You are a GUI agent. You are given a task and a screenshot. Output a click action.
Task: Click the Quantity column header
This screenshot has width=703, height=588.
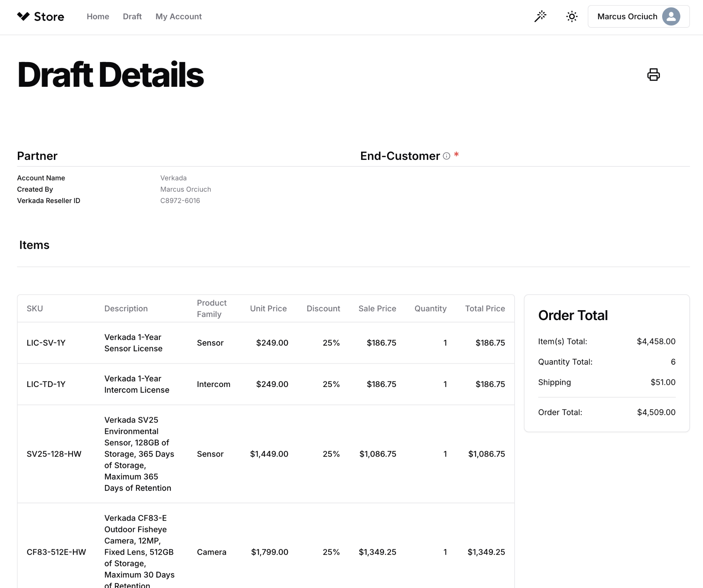430,308
